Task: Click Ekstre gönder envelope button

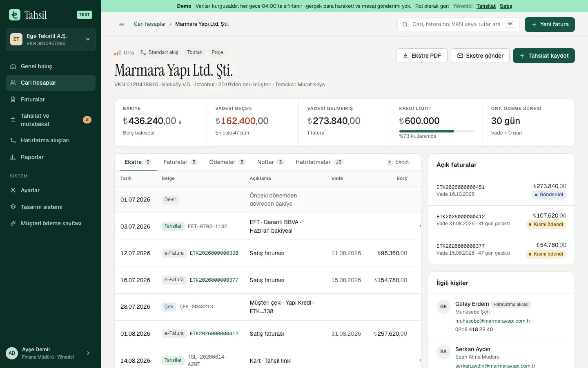Action: pyautogui.click(x=480, y=56)
